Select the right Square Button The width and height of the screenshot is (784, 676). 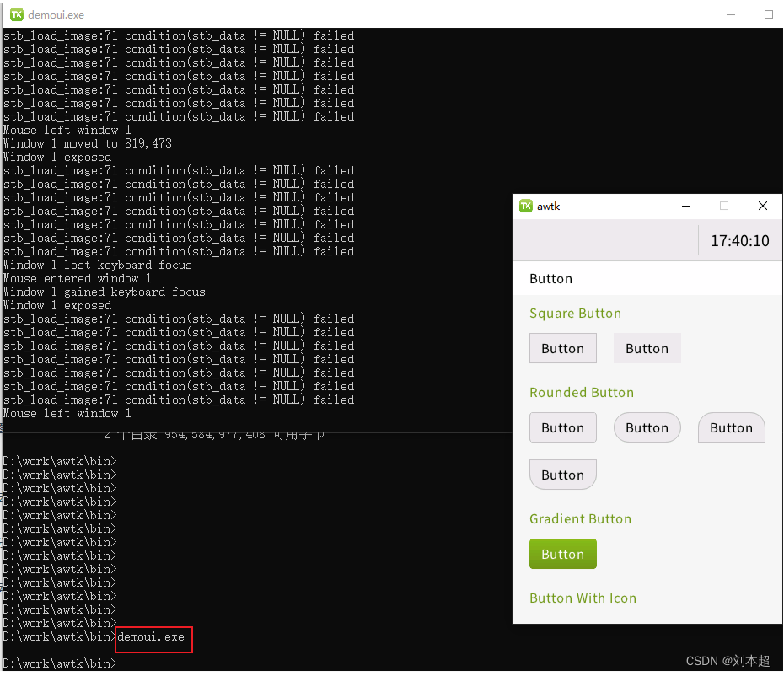coord(647,348)
